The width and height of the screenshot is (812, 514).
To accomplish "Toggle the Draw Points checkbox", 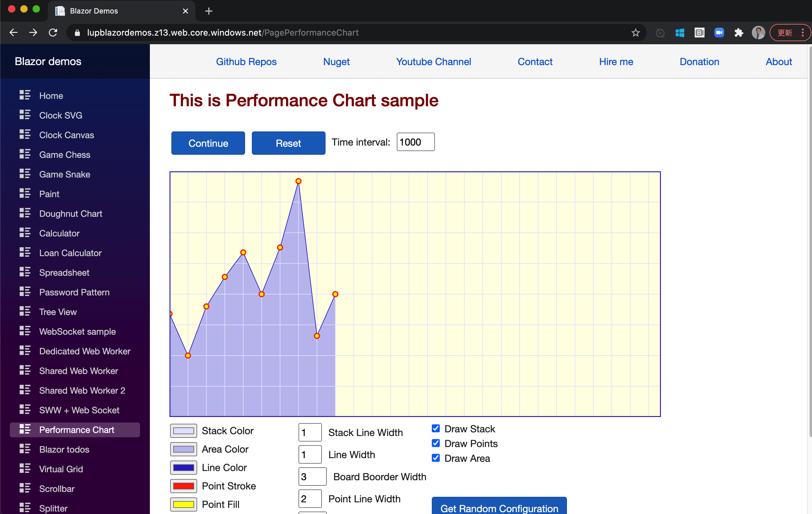I will [x=436, y=443].
